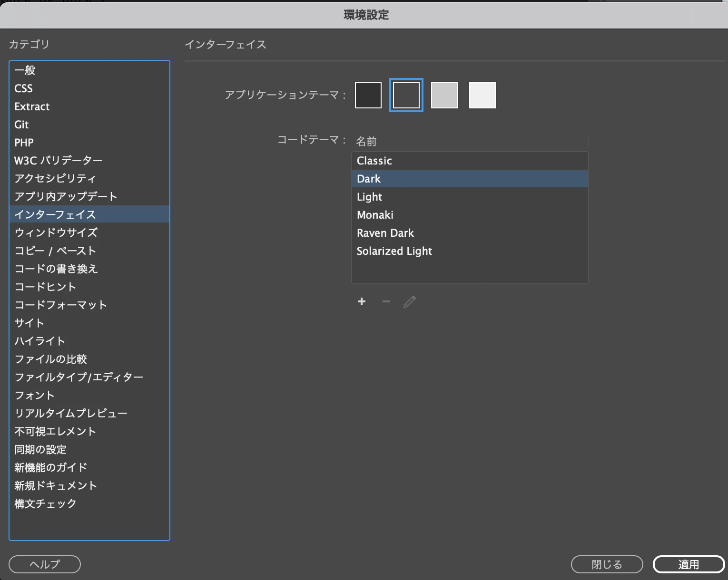The image size is (728, 580).
Task: Select ファイルタイプ/エディター in the category list
Action: [89, 377]
